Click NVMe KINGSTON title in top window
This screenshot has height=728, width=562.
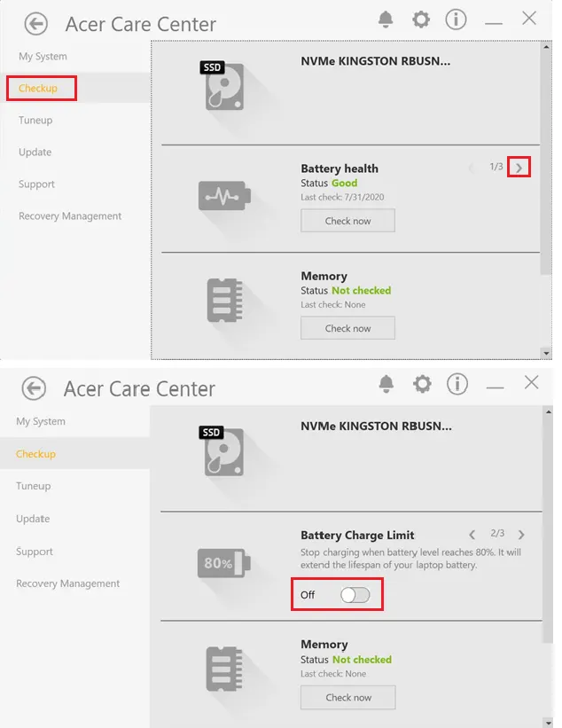point(376,61)
